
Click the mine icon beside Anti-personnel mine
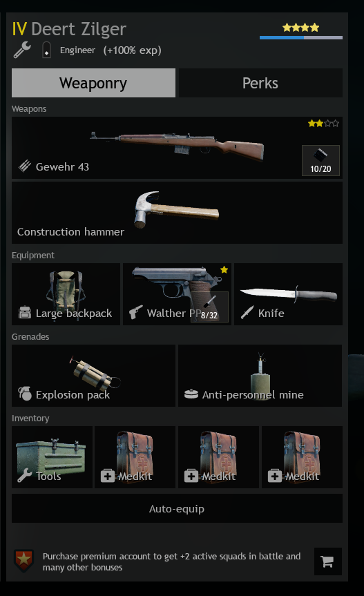(191, 394)
